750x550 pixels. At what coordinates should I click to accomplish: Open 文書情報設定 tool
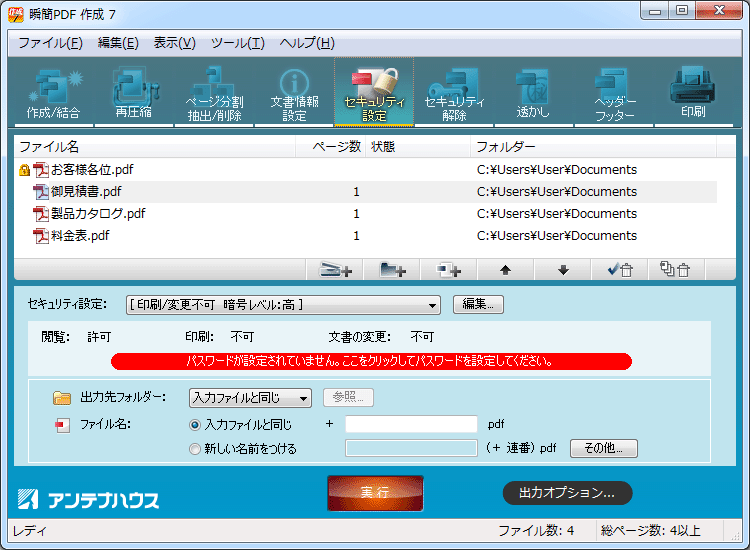pyautogui.click(x=294, y=93)
